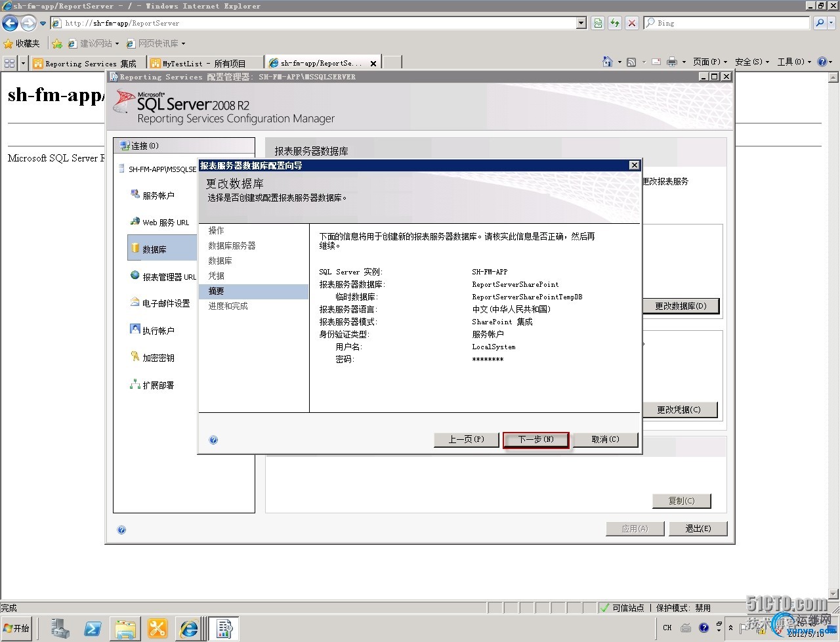Click the 退出(E) exit button
This screenshot has width=840, height=642.
coord(698,528)
